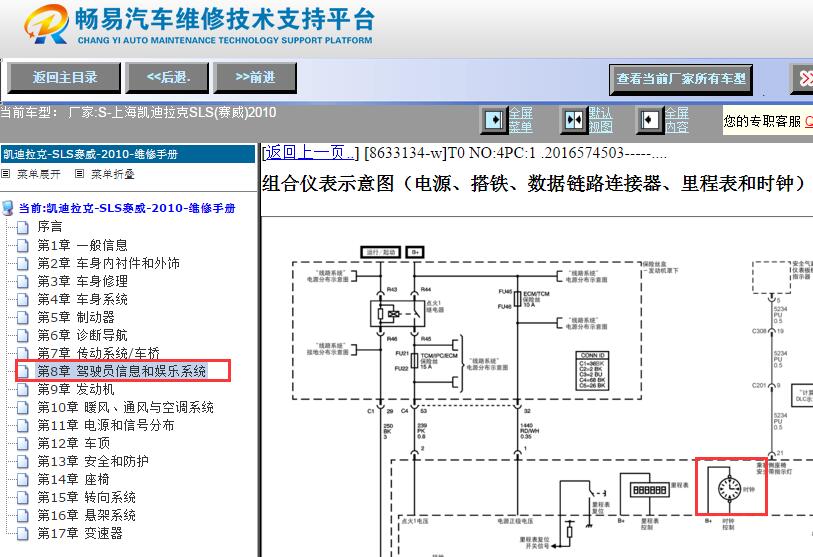Click the clock symbol in the diagram

pos(730,489)
